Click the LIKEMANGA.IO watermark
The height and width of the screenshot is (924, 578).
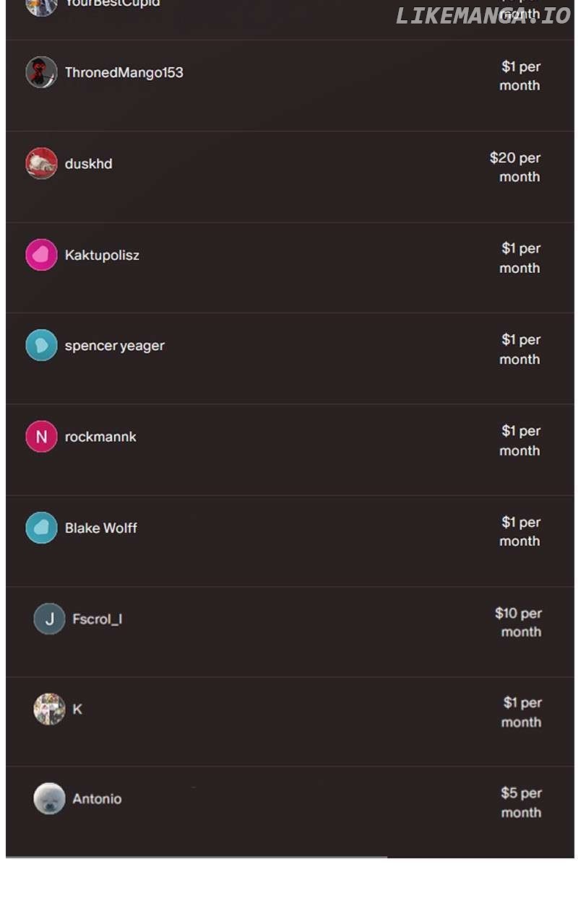click(483, 16)
